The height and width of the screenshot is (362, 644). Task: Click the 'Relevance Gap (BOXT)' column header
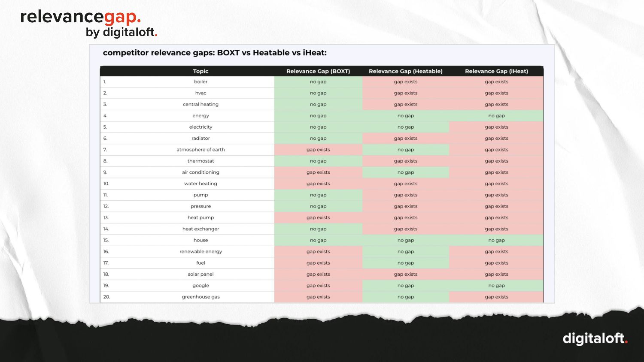(318, 71)
